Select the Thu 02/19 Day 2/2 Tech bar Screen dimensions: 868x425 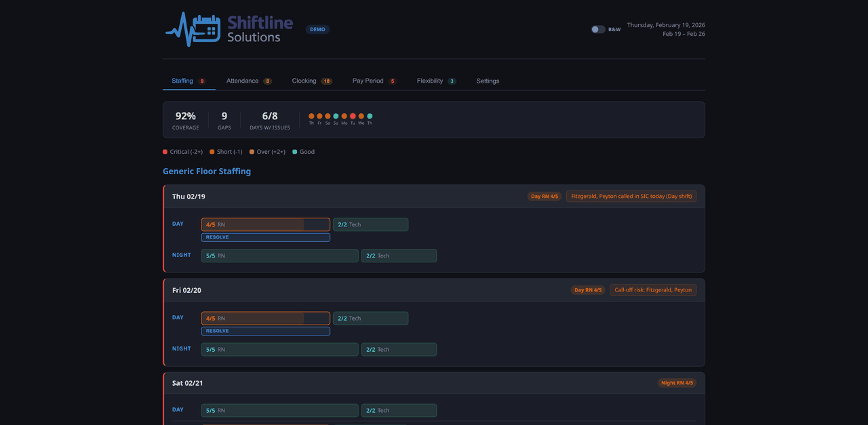pyautogui.click(x=370, y=224)
